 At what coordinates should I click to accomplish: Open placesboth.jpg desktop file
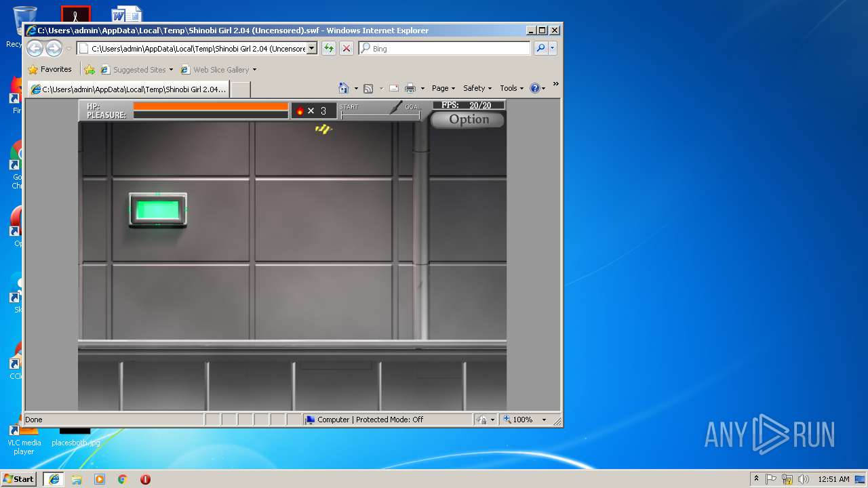coord(75,437)
